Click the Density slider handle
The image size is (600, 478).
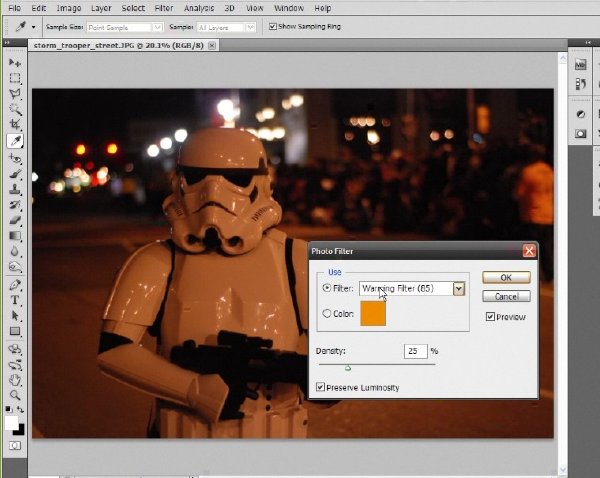(348, 368)
